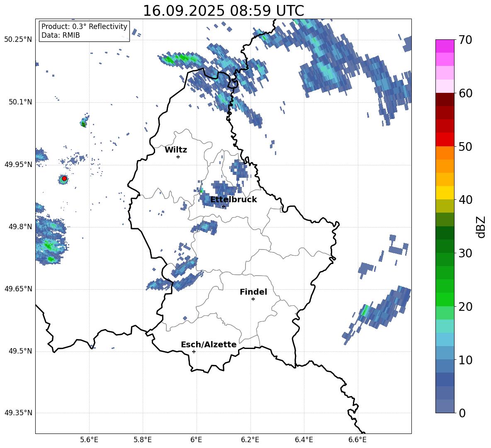This screenshot has width=491, height=448.
Task: Click the yellow swatch just above 40 dBZ
Action: pyautogui.click(x=445, y=193)
